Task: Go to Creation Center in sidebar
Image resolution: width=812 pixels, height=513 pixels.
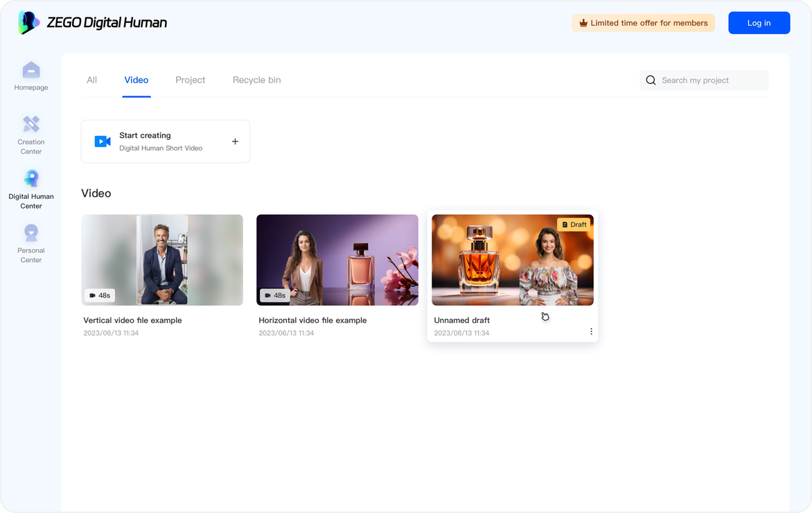Action: 31,125
